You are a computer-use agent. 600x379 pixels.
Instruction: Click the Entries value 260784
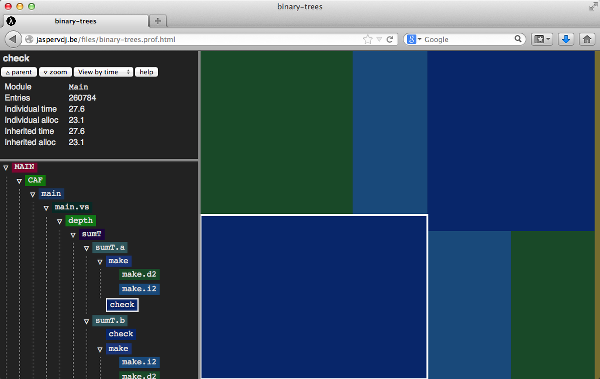point(82,98)
